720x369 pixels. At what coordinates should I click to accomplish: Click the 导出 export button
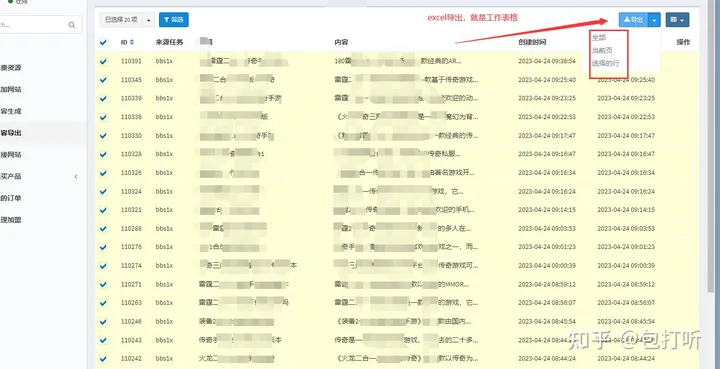tap(633, 20)
